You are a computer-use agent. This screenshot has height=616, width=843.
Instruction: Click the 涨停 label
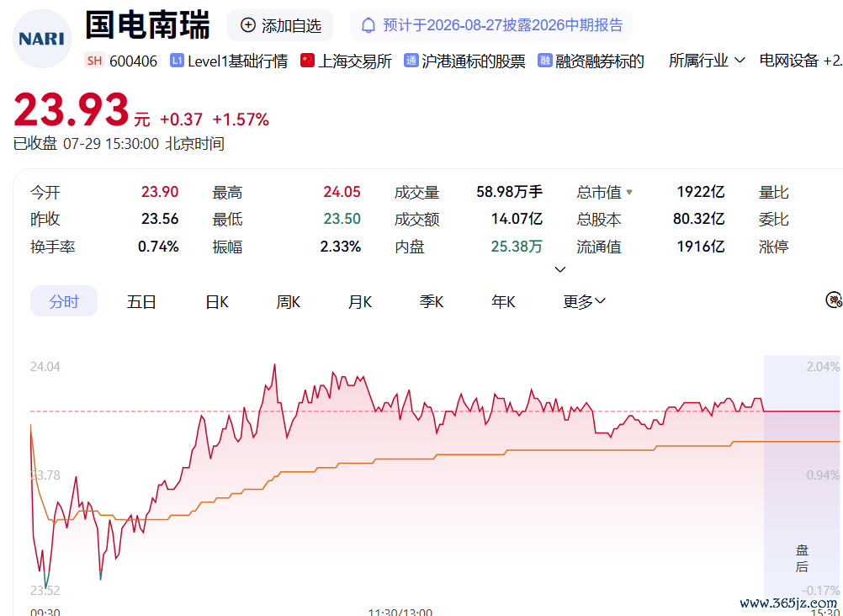(x=774, y=247)
